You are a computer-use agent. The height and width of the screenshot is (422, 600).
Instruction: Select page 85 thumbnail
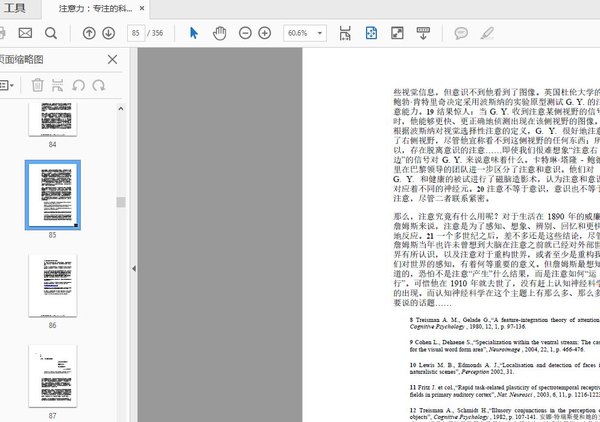(53, 195)
